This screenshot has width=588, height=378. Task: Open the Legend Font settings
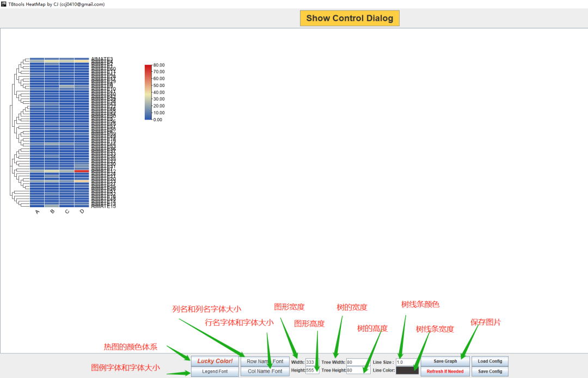(x=215, y=371)
